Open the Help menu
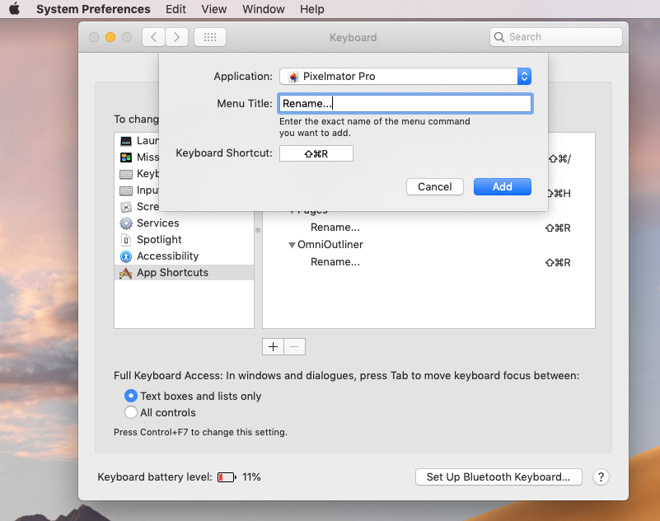 [312, 9]
